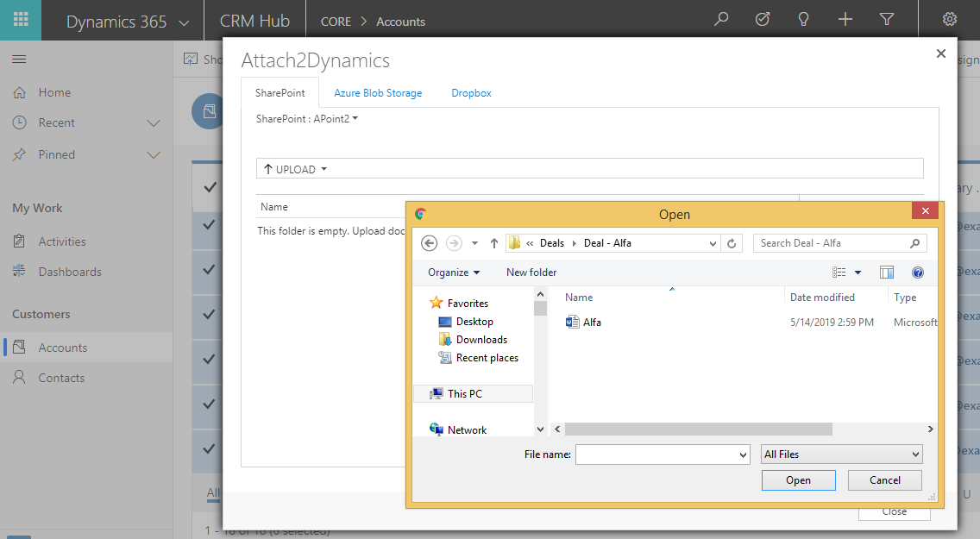The height and width of the screenshot is (539, 980).
Task: Click the horizontal scrollbar in the file list
Action: point(699,429)
